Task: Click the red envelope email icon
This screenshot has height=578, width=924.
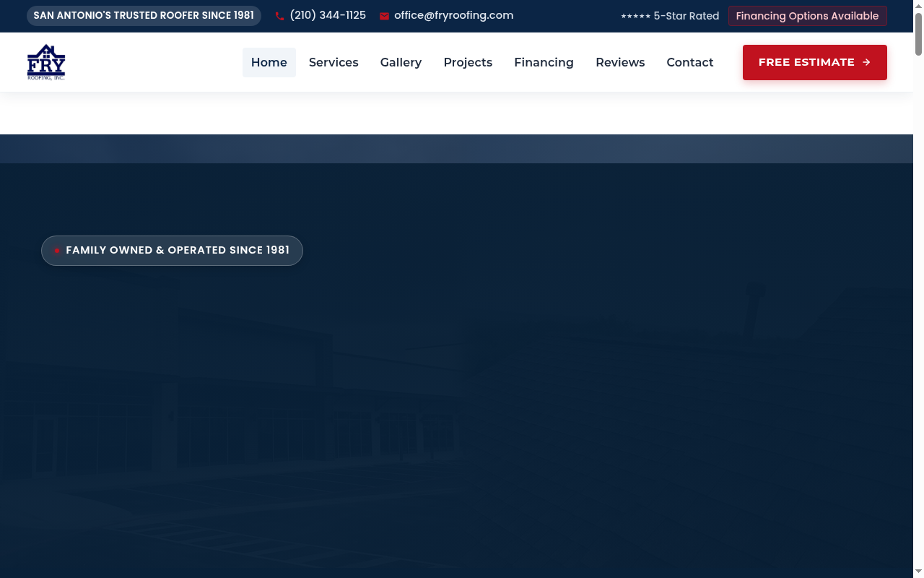Action: (x=384, y=16)
